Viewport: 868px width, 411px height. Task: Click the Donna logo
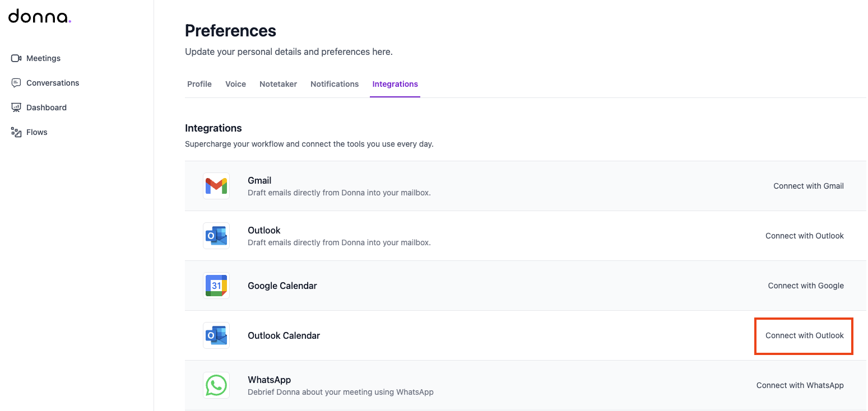[39, 17]
